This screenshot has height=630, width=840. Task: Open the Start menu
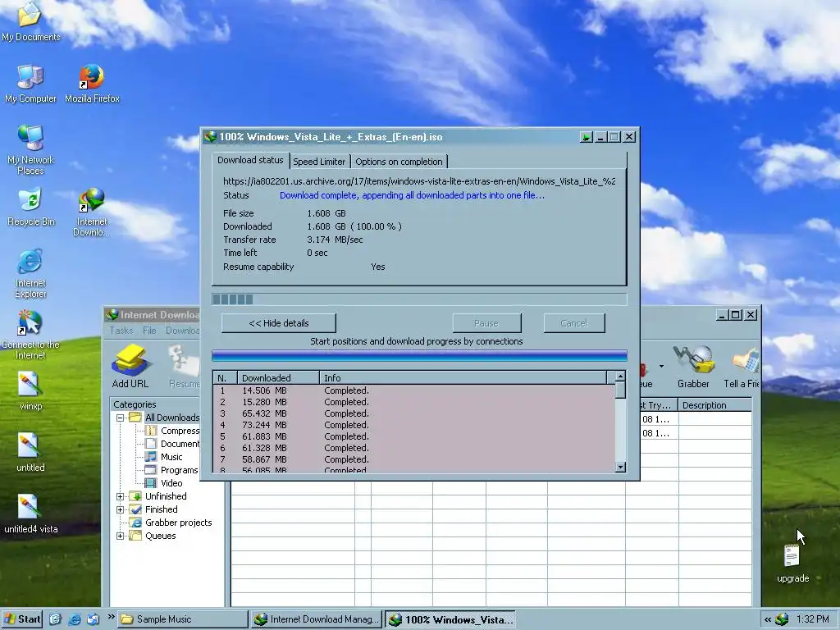pyautogui.click(x=22, y=619)
